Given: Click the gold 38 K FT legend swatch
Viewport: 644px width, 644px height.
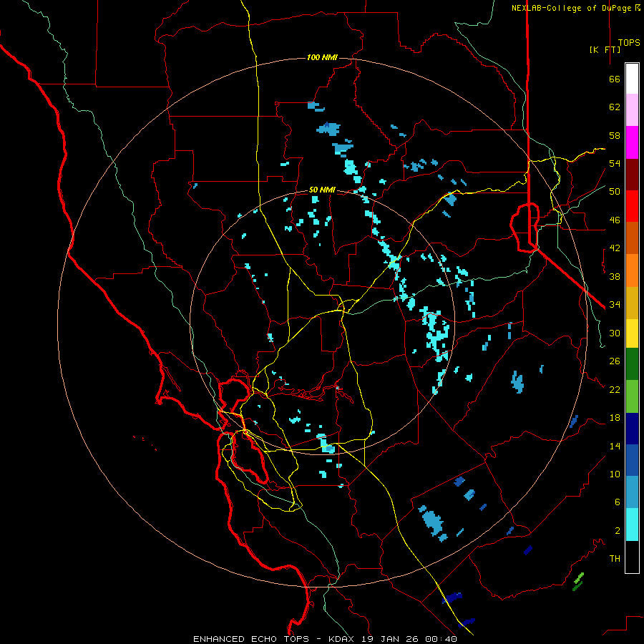Looking at the screenshot, I should point(632,303).
